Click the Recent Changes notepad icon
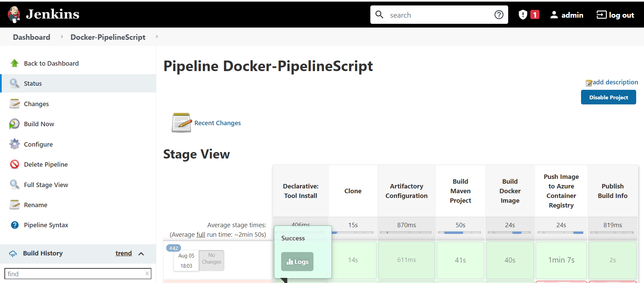Viewport: 644px width, 283px height. [x=181, y=123]
